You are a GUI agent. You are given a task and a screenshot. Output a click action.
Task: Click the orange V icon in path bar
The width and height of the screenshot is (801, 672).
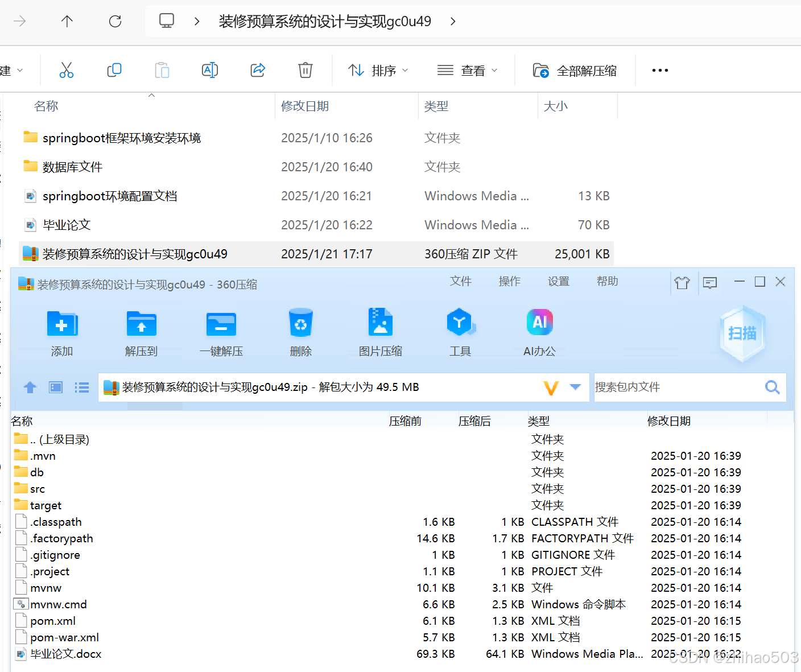pos(551,388)
